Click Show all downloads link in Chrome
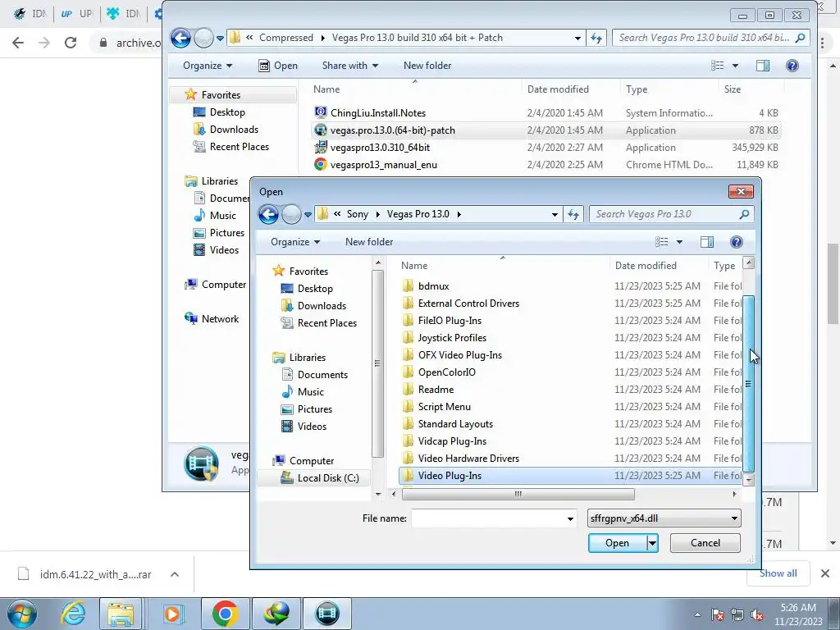This screenshot has height=630, width=840. [x=778, y=573]
